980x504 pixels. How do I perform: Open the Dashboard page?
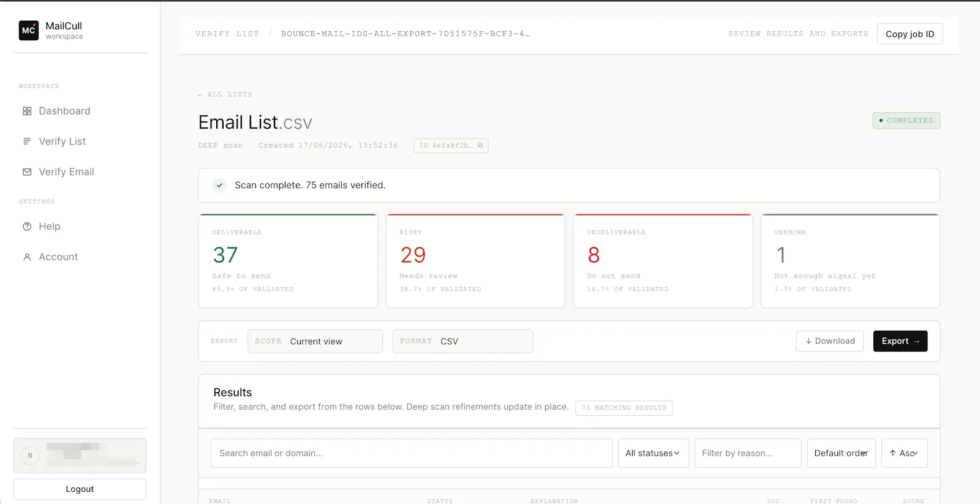point(64,111)
